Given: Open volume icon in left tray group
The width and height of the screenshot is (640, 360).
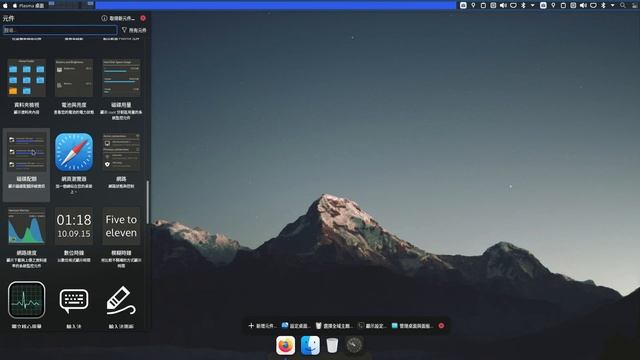Looking at the screenshot, I should coord(503,5).
